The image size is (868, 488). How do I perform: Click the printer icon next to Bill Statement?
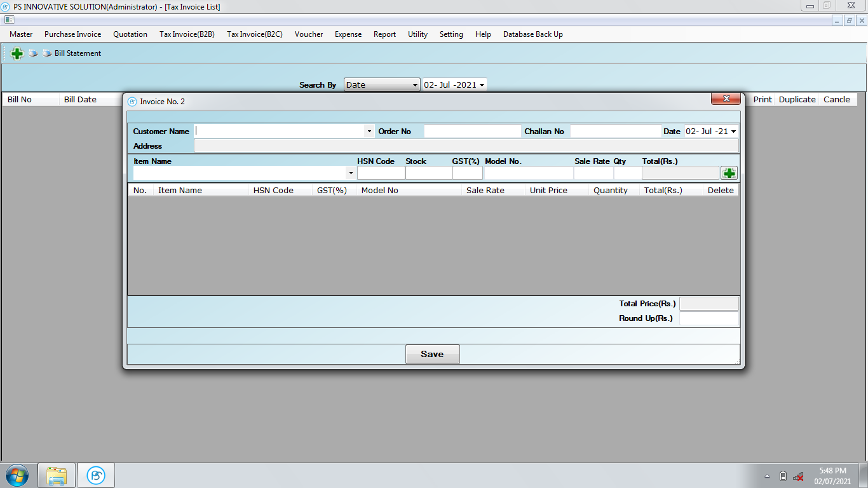point(47,53)
